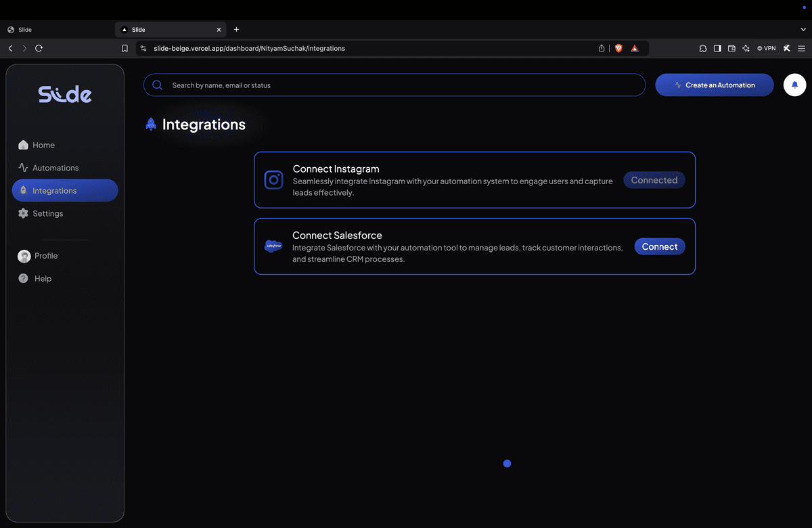This screenshot has width=812, height=528.
Task: Open Settings from the sidebar
Action: tap(46, 213)
